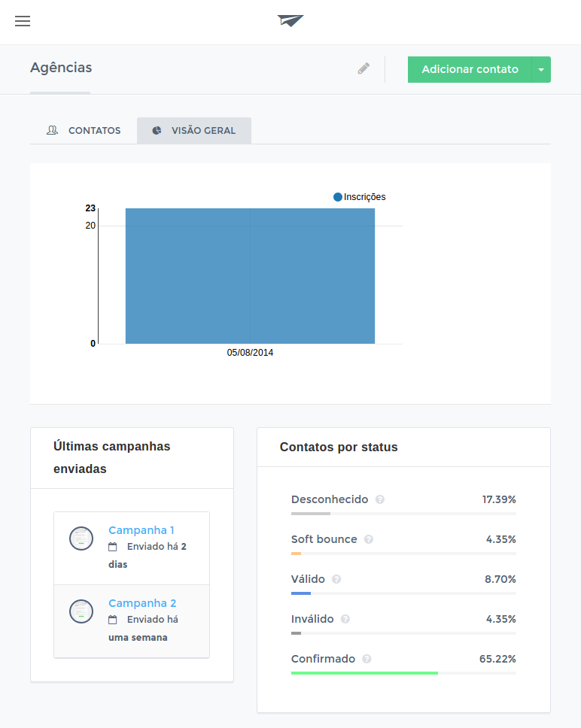The width and height of the screenshot is (581, 728).
Task: Click Campanha 2 thumbnail icon
Action: [x=81, y=611]
